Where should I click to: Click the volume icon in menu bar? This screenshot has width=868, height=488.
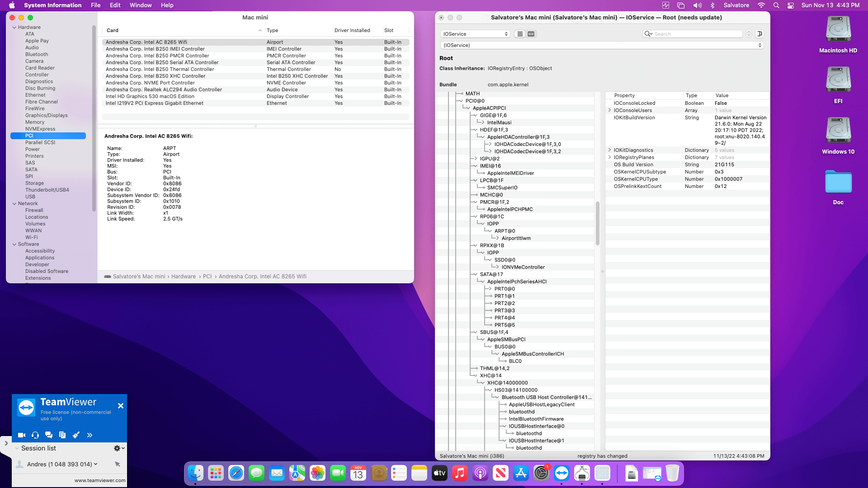click(x=698, y=5)
